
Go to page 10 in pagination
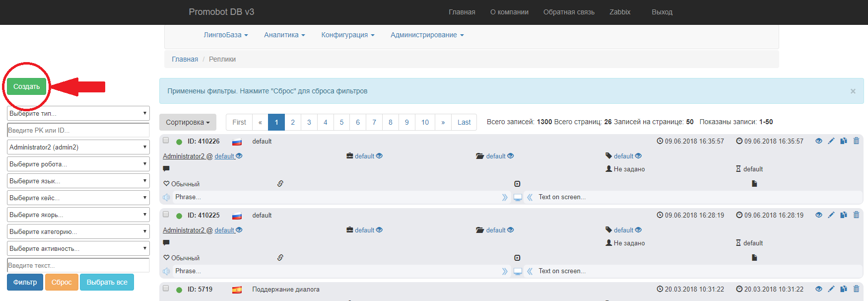425,122
